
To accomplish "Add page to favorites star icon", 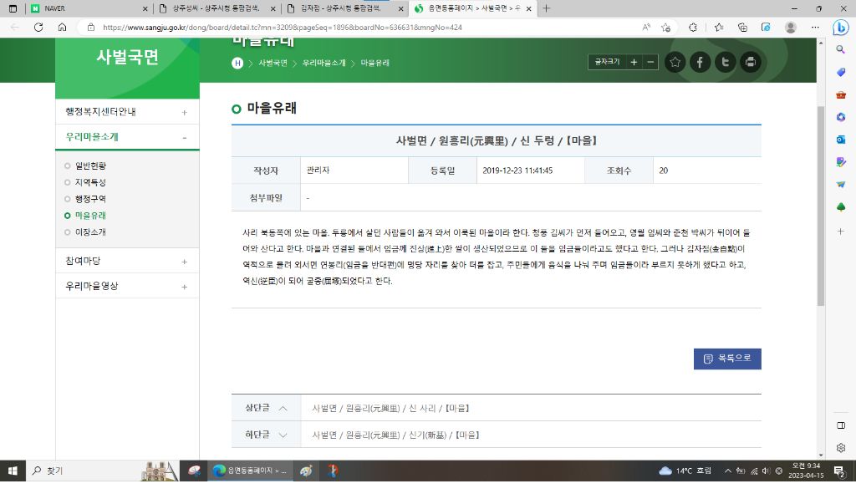I will click(675, 62).
